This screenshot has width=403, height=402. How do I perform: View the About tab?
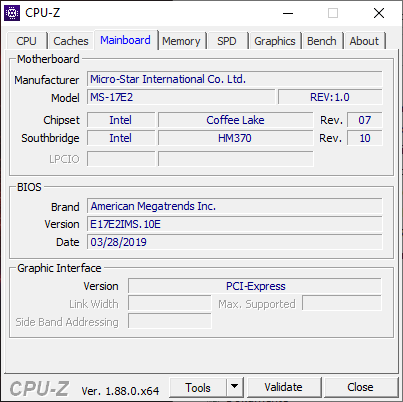point(364,41)
